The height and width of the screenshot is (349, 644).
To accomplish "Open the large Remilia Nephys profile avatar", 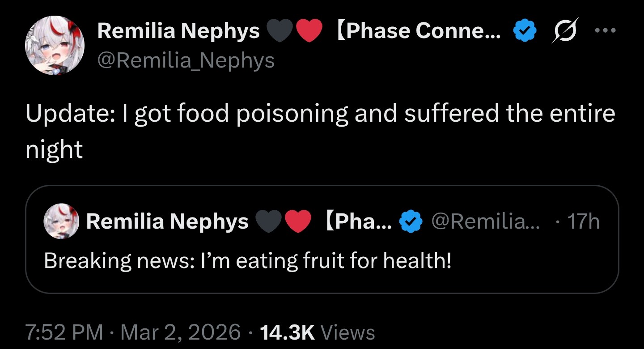I will [x=55, y=45].
